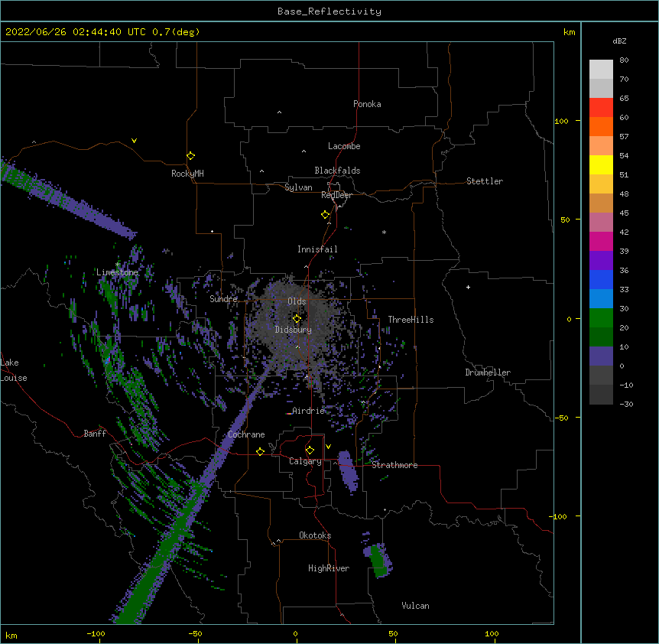Click the yellow V marker northwest of RockyMH
This screenshot has width=659, height=644.
tap(134, 141)
